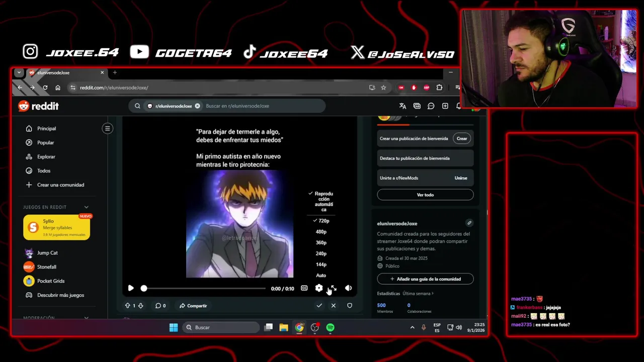Image resolution: width=644 pixels, height=362 pixels.
Task: Open the post comments
Action: click(x=160, y=306)
